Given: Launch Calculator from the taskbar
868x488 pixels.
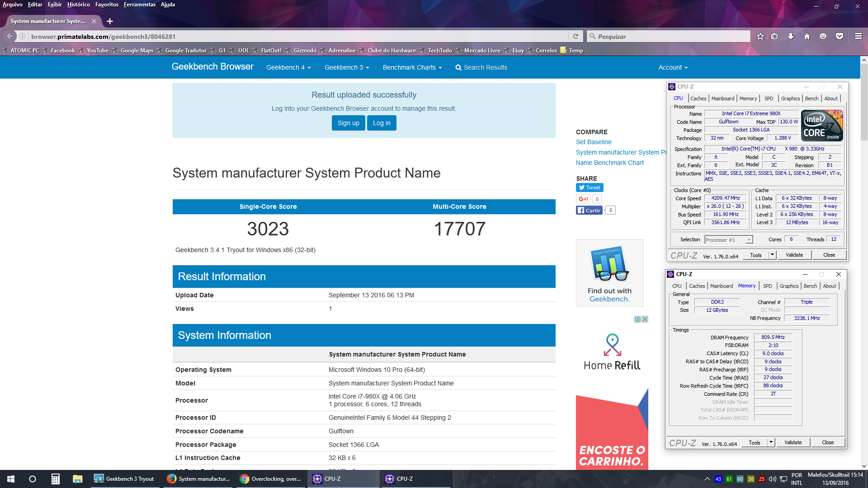Looking at the screenshot, I should (55, 479).
